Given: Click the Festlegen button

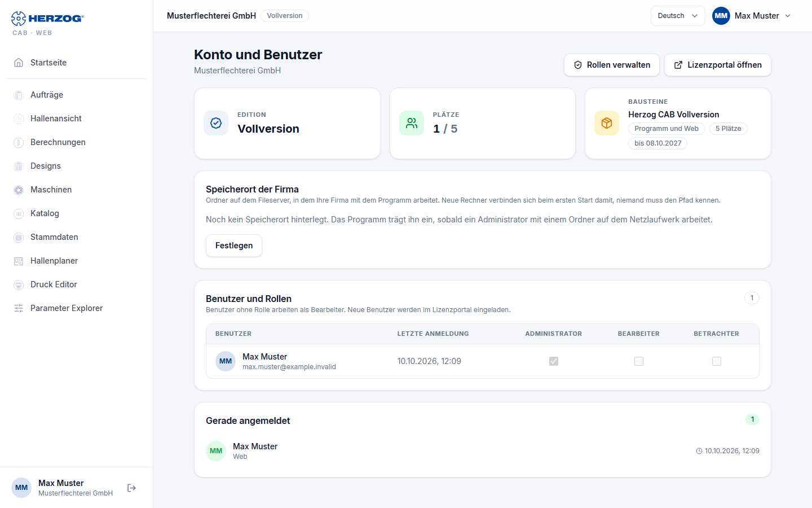Looking at the screenshot, I should pos(234,246).
